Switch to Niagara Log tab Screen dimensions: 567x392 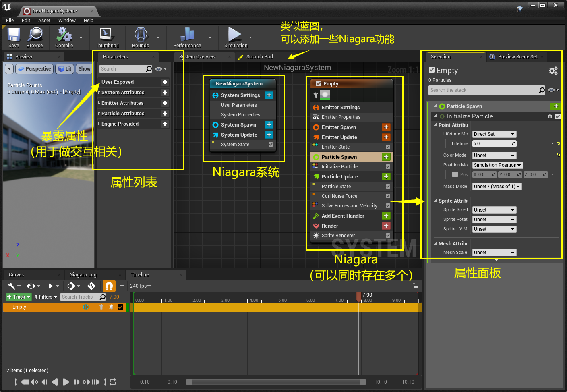[83, 275]
